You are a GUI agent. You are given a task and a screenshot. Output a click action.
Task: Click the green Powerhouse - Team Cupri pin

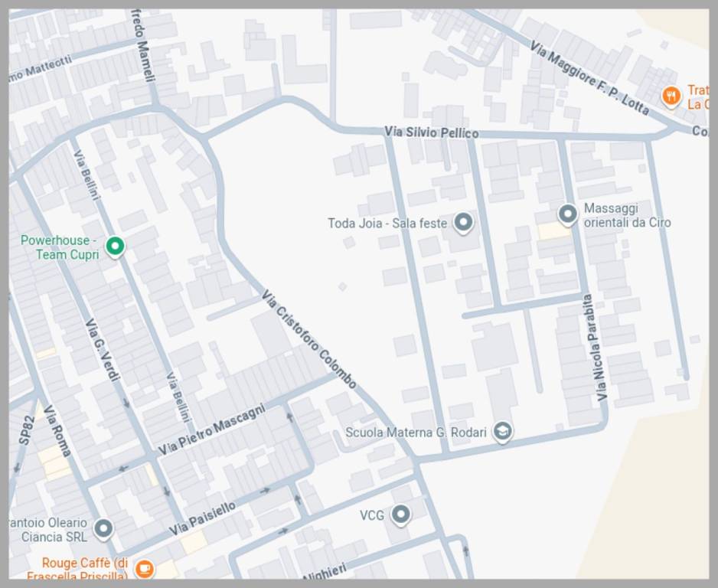pos(115,246)
